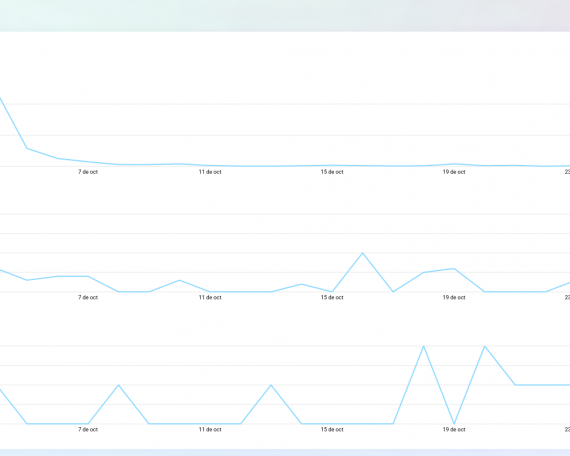The width and height of the screenshot is (570, 456).
Task: Click "11 de oct" label under the bottom chart
Action: (210, 429)
